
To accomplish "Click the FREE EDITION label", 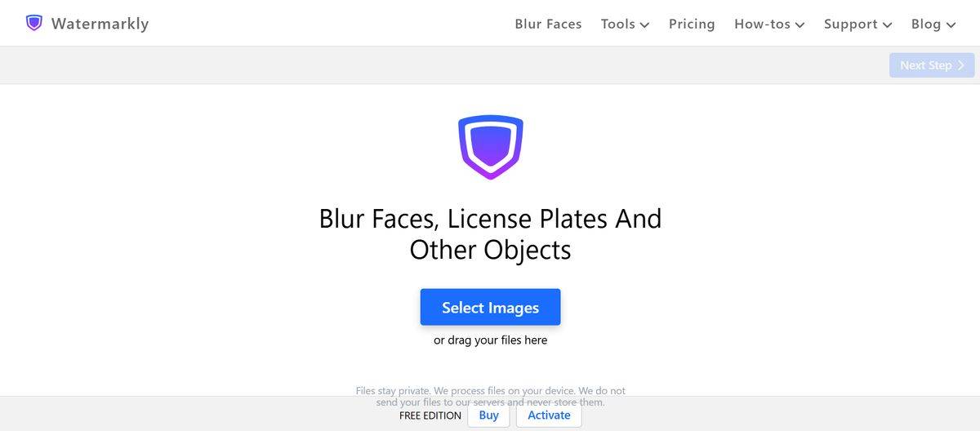I will [430, 416].
